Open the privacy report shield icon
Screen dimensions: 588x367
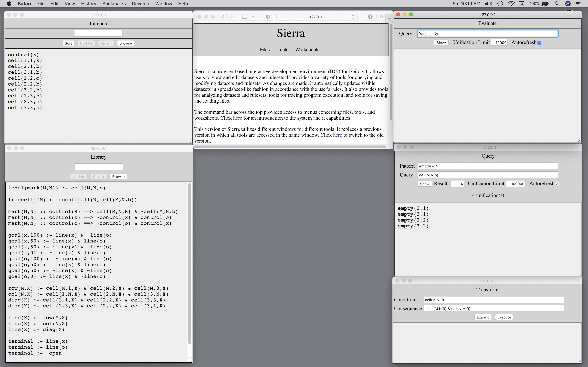tap(268, 17)
